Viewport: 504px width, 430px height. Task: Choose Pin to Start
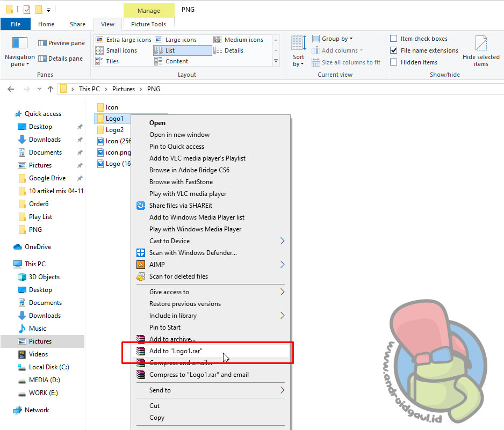[211, 327]
